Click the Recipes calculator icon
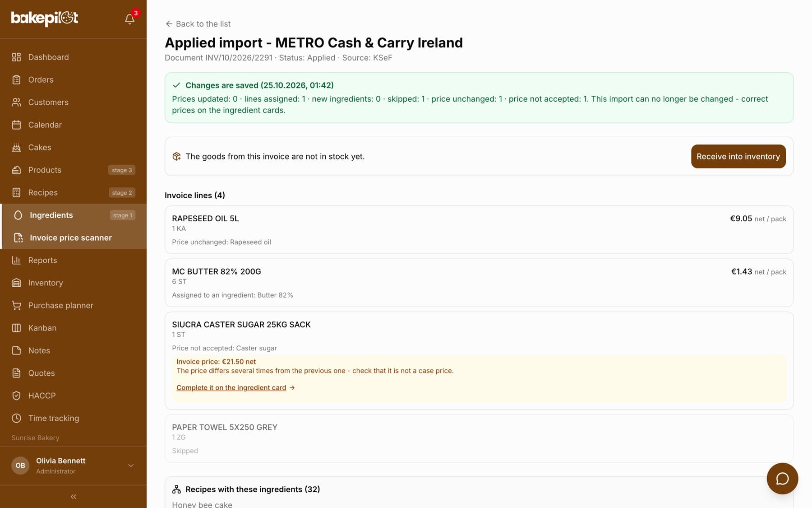Viewport: 812px width, 508px height. point(16,192)
